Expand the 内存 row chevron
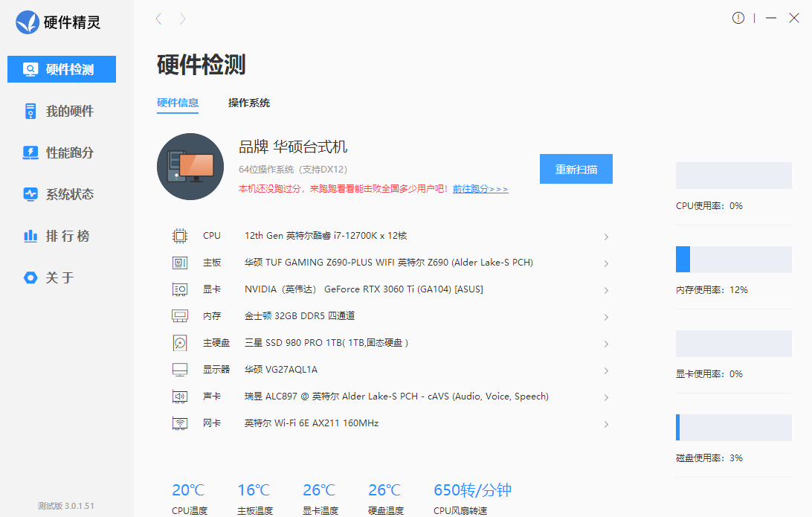Viewport: 812px width, 517px height. point(606,317)
